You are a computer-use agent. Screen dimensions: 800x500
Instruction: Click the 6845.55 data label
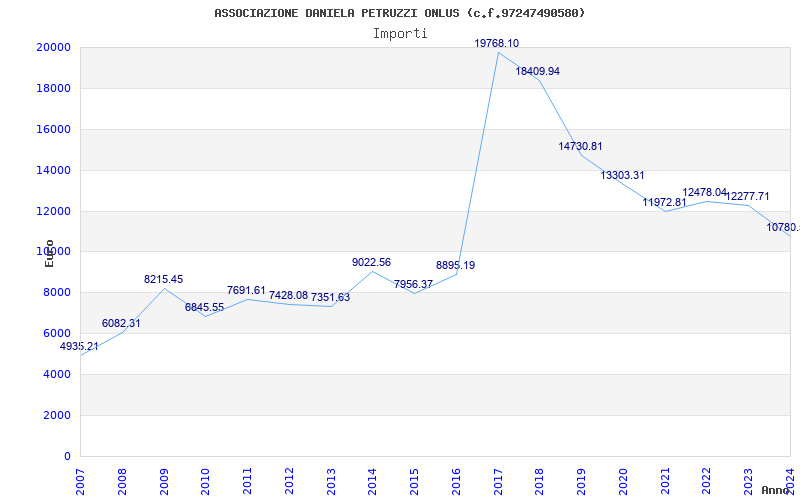tap(204, 308)
